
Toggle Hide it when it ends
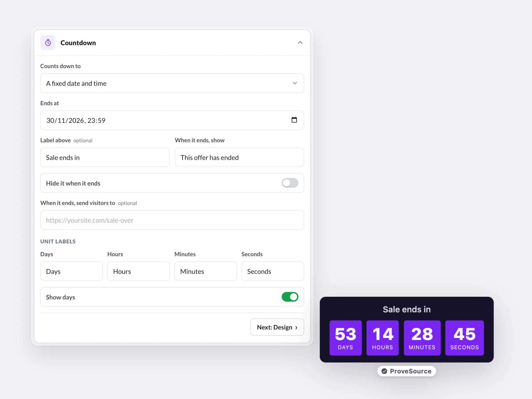click(x=290, y=183)
